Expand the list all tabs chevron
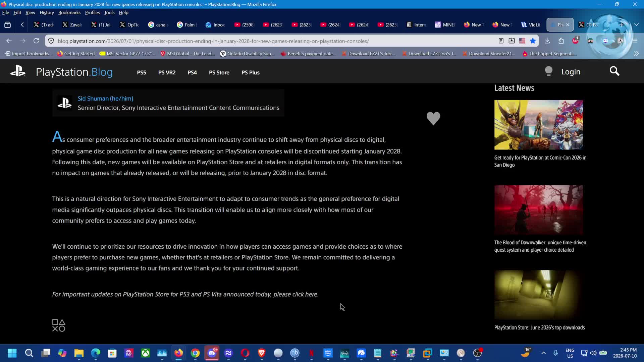644x362 pixels. point(636,25)
